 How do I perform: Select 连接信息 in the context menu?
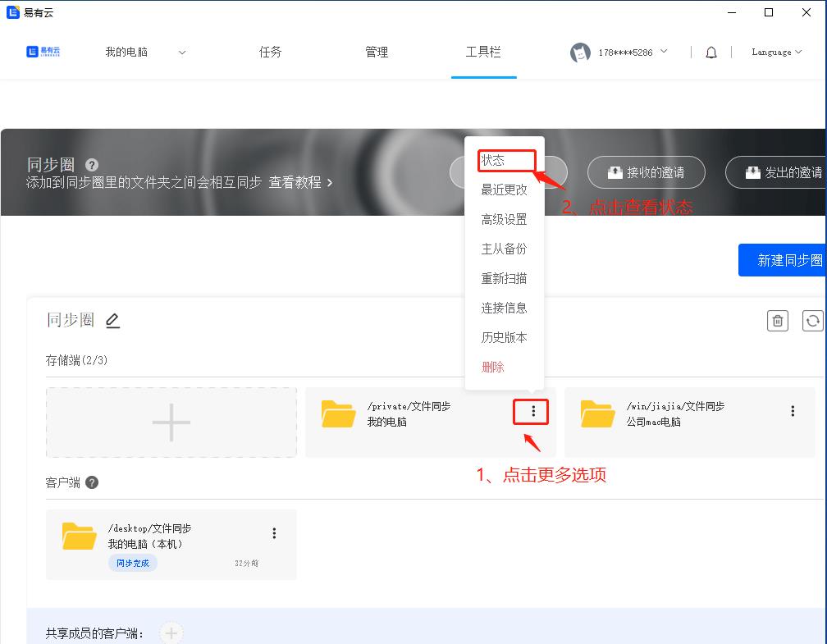click(505, 308)
